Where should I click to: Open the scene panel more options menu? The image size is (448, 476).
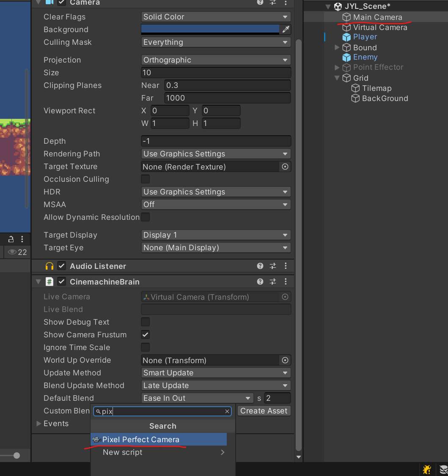(x=22, y=239)
